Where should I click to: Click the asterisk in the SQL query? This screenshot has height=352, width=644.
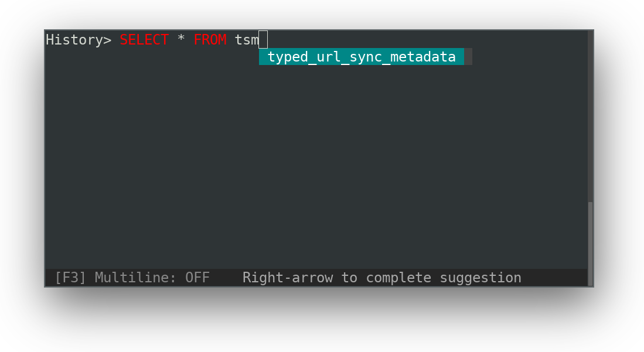(181, 39)
